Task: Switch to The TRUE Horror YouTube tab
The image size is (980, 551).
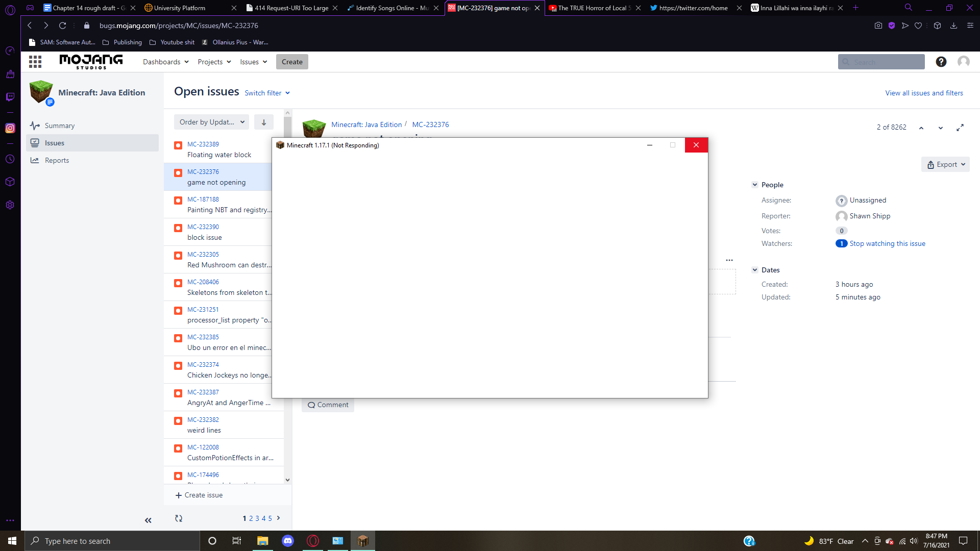Action: [592, 8]
